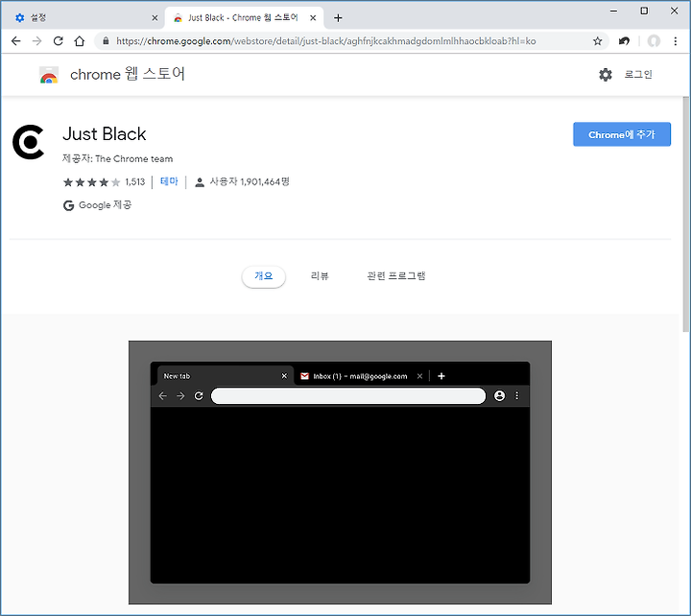The image size is (691, 616).
Task: Minimize the Chrome window
Action: pos(613,11)
